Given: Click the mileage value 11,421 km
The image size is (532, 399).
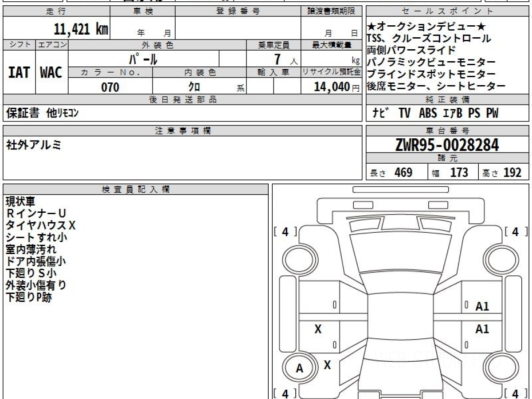Looking at the screenshot, I should point(81,30).
